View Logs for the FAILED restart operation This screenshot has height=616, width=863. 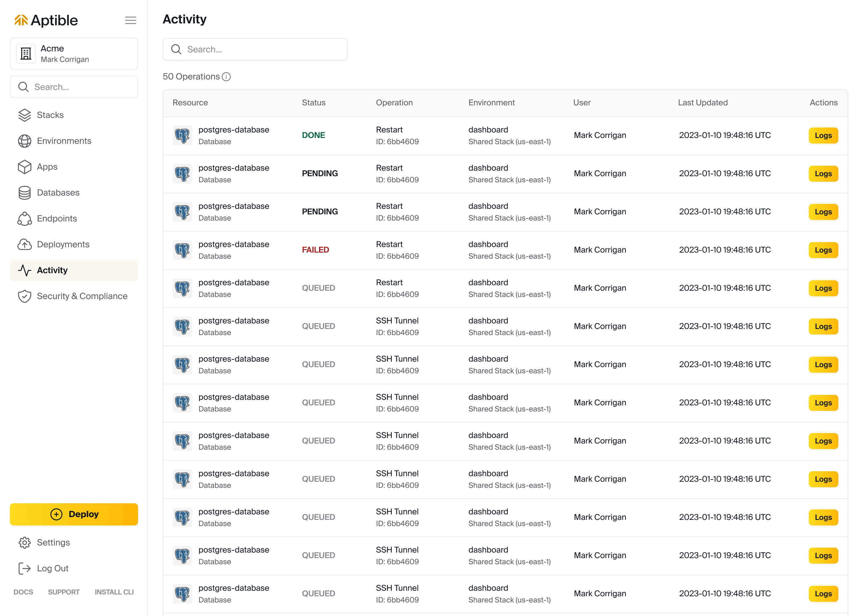click(x=823, y=250)
